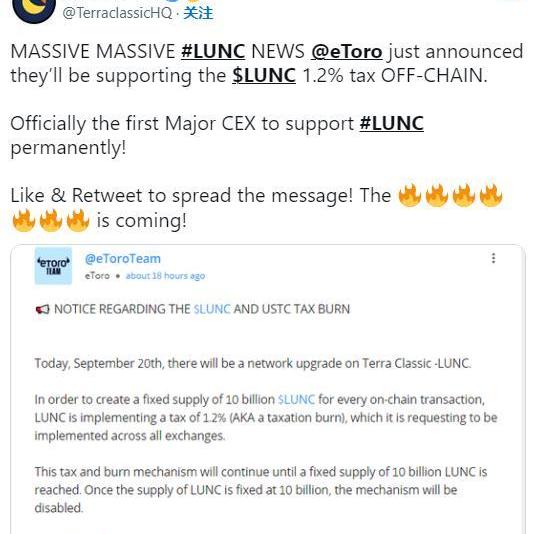Click the first fire emoji after "The"
This screenshot has width=535, height=534.
coord(410,195)
